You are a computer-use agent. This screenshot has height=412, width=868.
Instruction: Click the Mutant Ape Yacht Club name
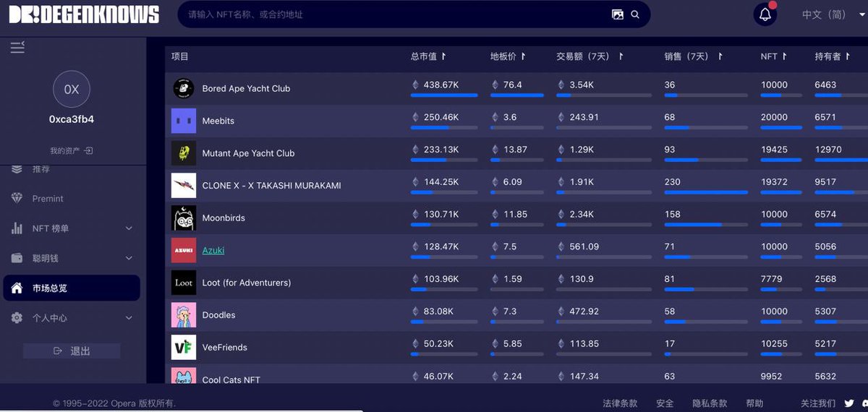(x=249, y=153)
